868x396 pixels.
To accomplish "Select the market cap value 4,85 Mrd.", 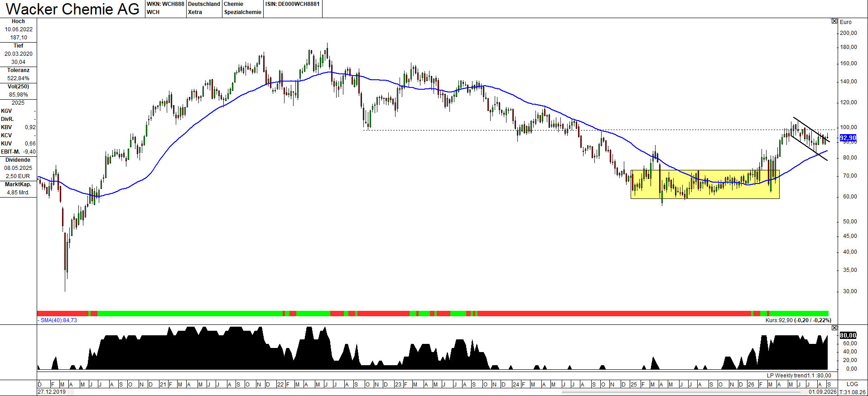I will [18, 193].
